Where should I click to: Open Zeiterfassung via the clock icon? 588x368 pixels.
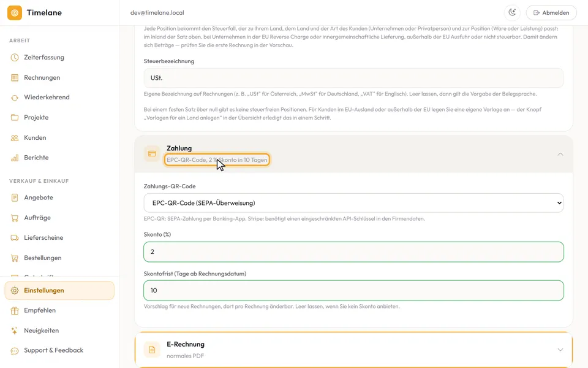tap(15, 58)
